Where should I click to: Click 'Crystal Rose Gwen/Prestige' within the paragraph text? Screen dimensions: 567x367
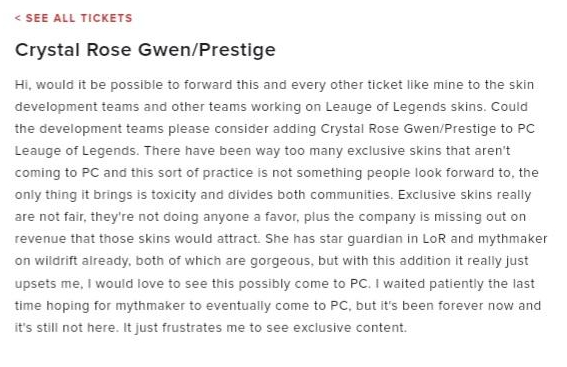409,129
